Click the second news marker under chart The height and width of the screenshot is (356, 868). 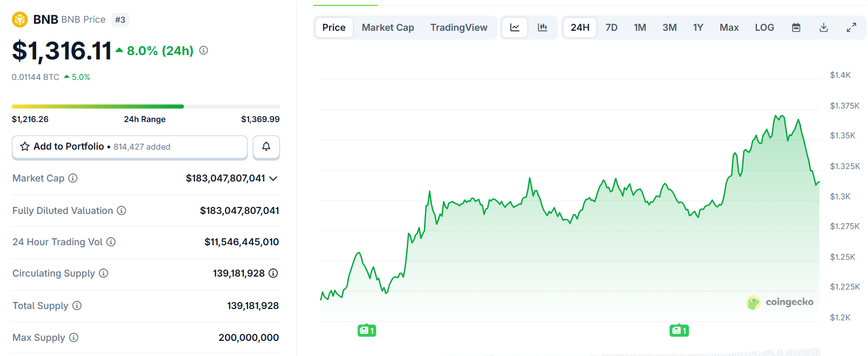coord(679,330)
